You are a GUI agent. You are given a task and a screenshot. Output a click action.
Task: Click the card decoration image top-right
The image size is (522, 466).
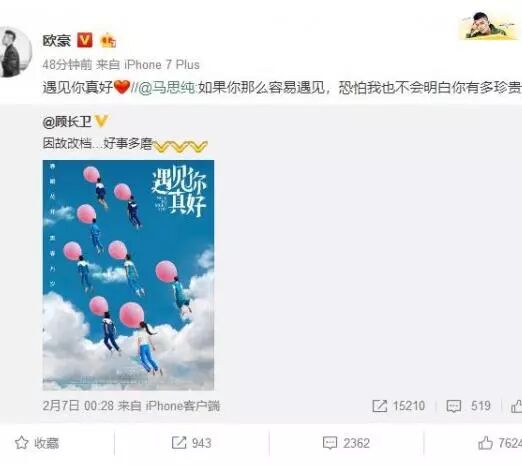point(490,26)
